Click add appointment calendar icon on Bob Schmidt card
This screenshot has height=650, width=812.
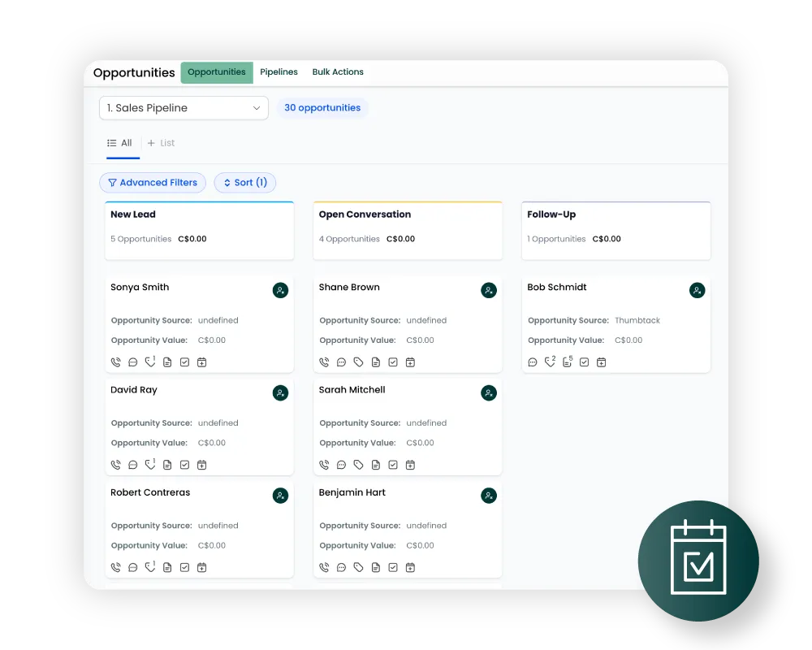click(601, 362)
